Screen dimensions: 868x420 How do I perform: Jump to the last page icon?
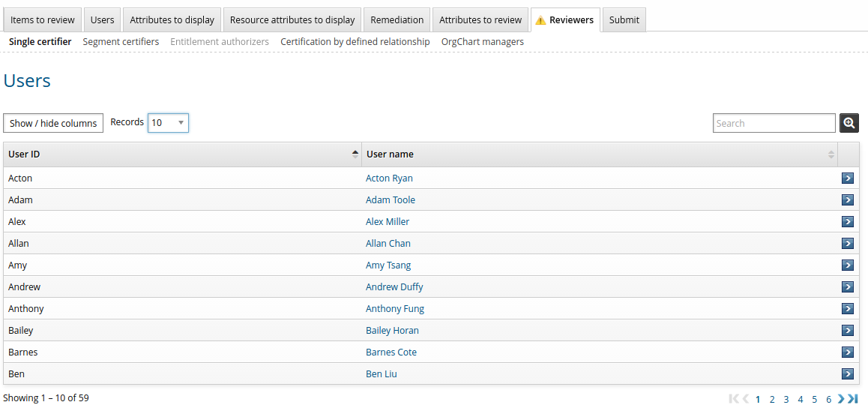(x=853, y=399)
